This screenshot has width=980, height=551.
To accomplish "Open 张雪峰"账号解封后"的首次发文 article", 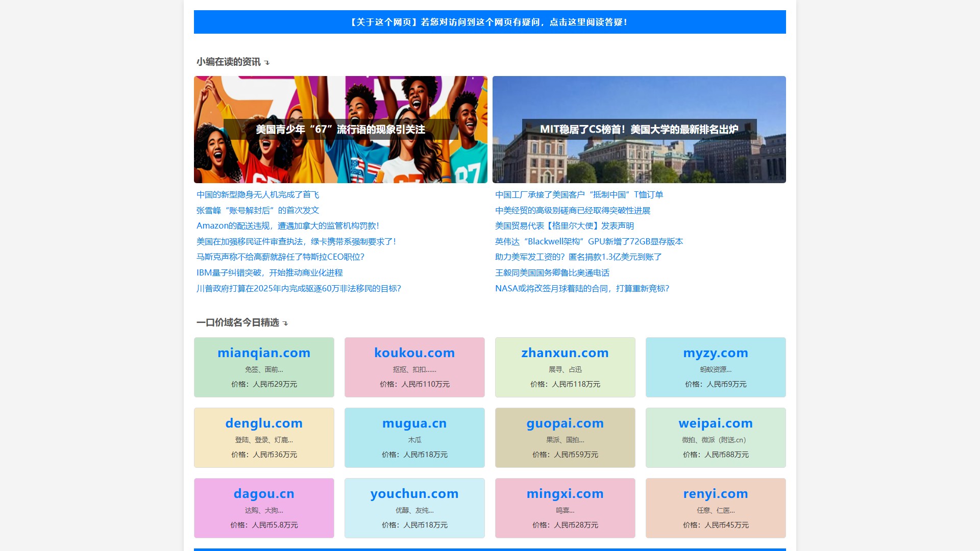I will [258, 210].
